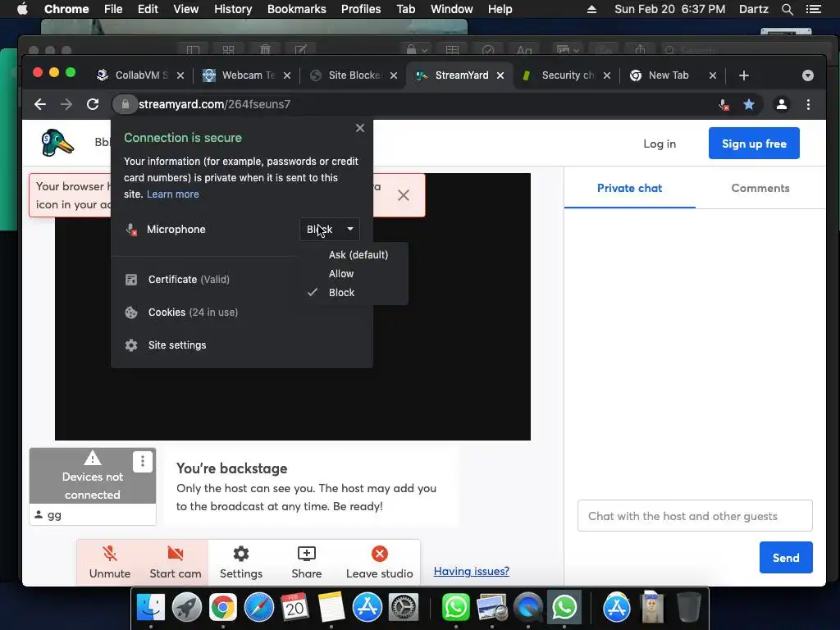This screenshot has width=840, height=630.
Task: Open Calendar from the Dock
Action: coord(294,607)
